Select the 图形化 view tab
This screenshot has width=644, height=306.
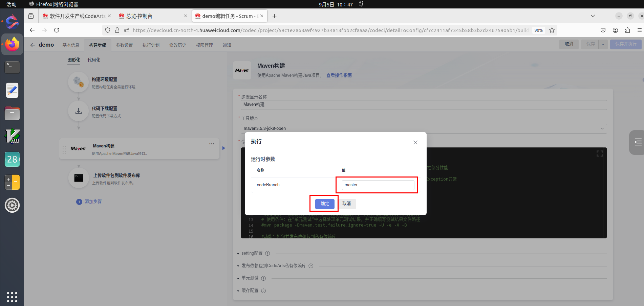(74, 60)
